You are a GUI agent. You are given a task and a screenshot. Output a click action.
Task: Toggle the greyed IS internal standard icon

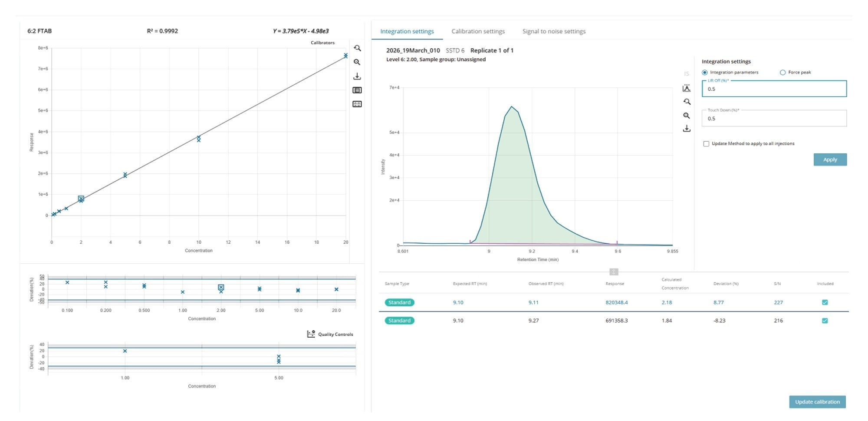click(x=687, y=74)
